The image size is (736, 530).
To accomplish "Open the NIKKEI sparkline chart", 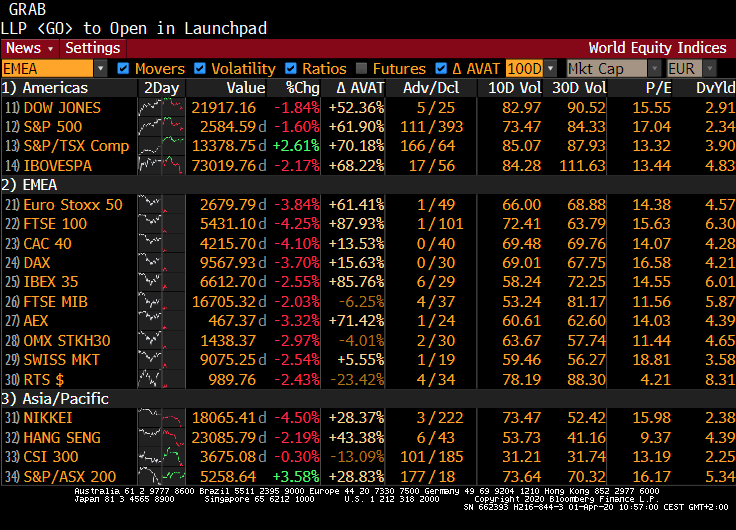I will point(161,418).
